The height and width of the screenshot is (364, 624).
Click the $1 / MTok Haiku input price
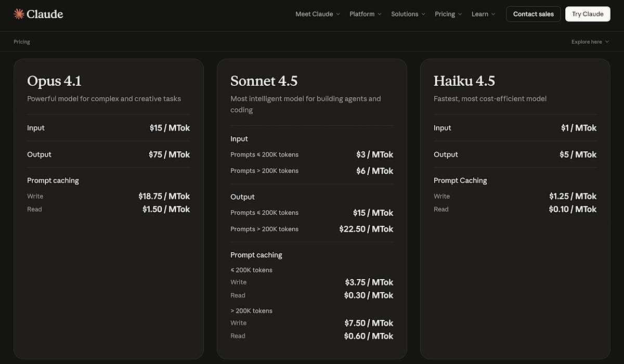(579, 128)
